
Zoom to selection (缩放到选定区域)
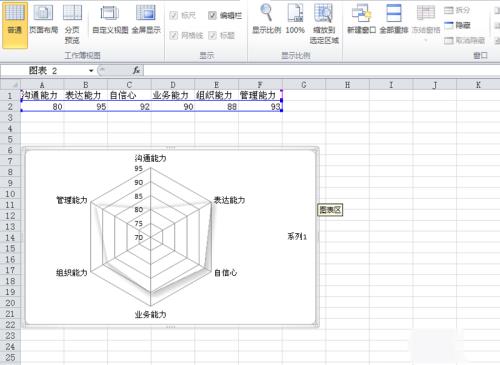click(324, 24)
